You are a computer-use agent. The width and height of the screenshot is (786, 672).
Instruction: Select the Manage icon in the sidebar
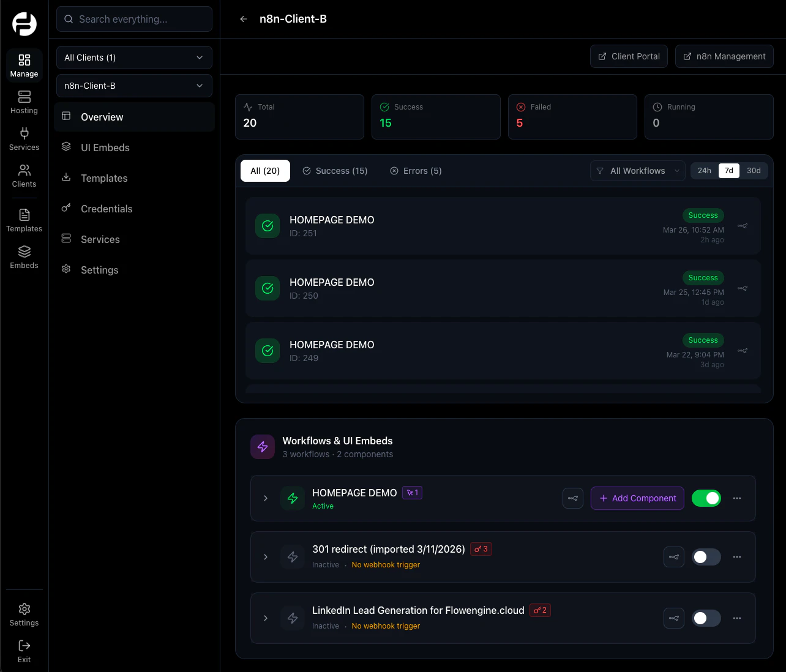point(24,65)
